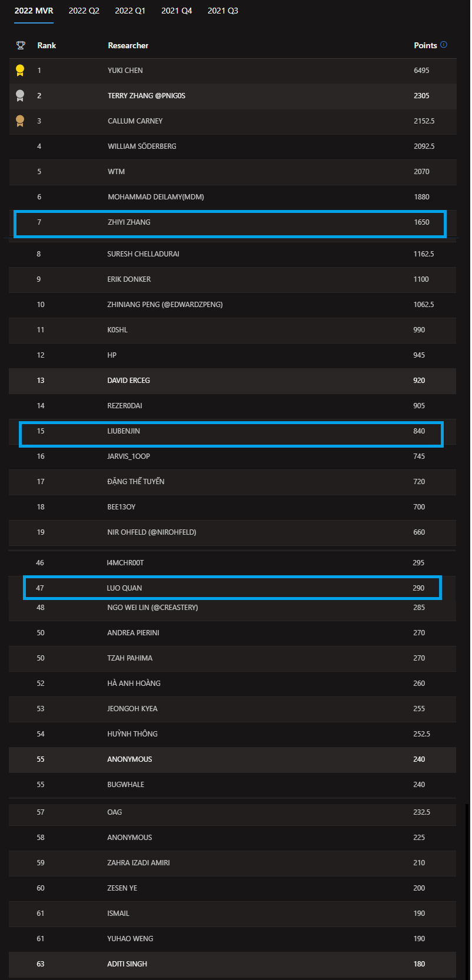Switch to the 2022 Q2 tab
Viewport: 472px width, 980px height.
point(84,11)
